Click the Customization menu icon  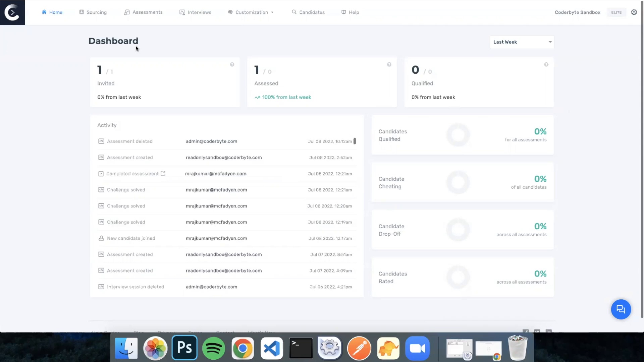pyautogui.click(x=229, y=12)
